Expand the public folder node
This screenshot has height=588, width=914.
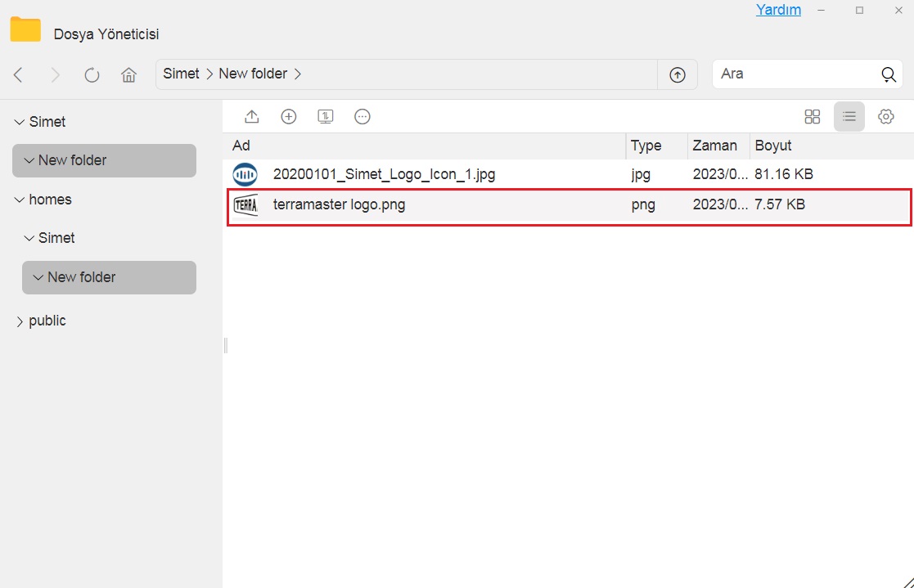pos(20,321)
